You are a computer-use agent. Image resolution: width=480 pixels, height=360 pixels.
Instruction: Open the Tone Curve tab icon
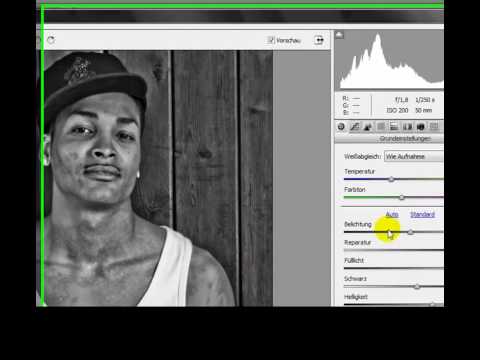(355, 127)
